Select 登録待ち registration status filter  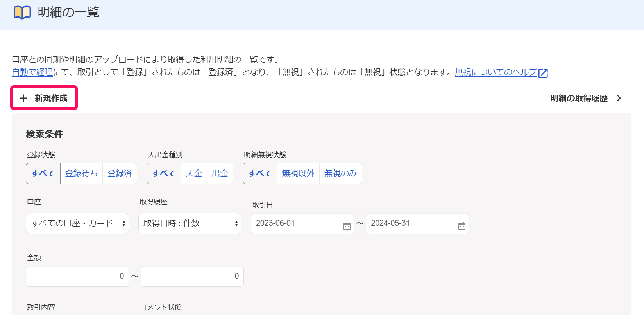point(81,173)
